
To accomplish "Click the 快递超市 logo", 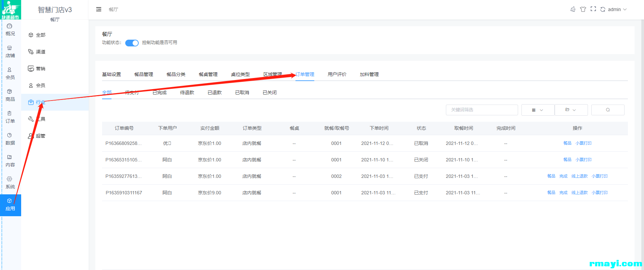I will [x=10, y=10].
